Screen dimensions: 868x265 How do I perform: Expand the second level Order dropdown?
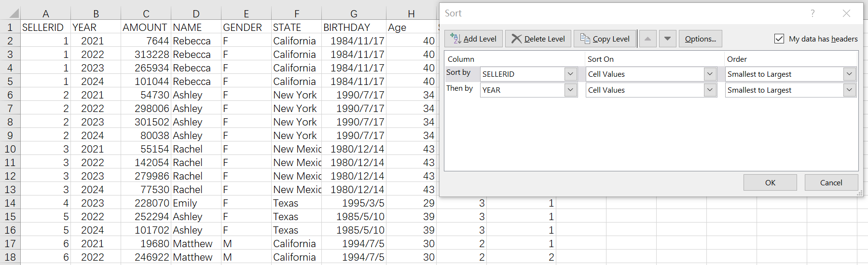(x=849, y=90)
